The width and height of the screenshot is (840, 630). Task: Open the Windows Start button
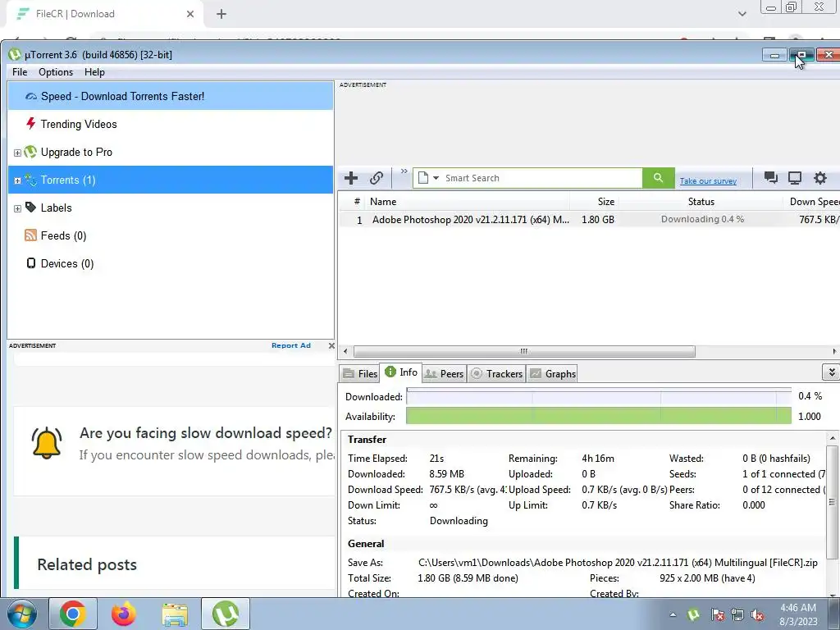[21, 614]
